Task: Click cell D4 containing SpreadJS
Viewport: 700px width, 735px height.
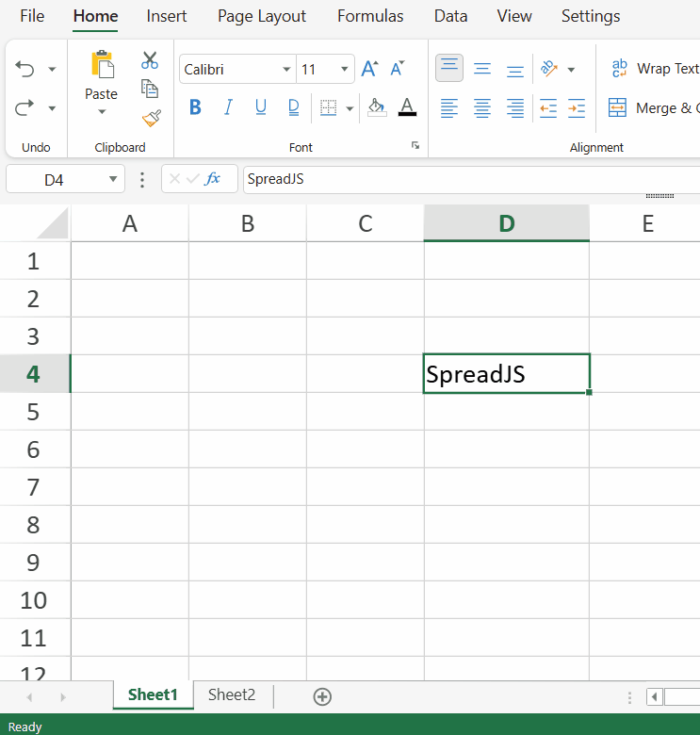Action: pos(507,373)
